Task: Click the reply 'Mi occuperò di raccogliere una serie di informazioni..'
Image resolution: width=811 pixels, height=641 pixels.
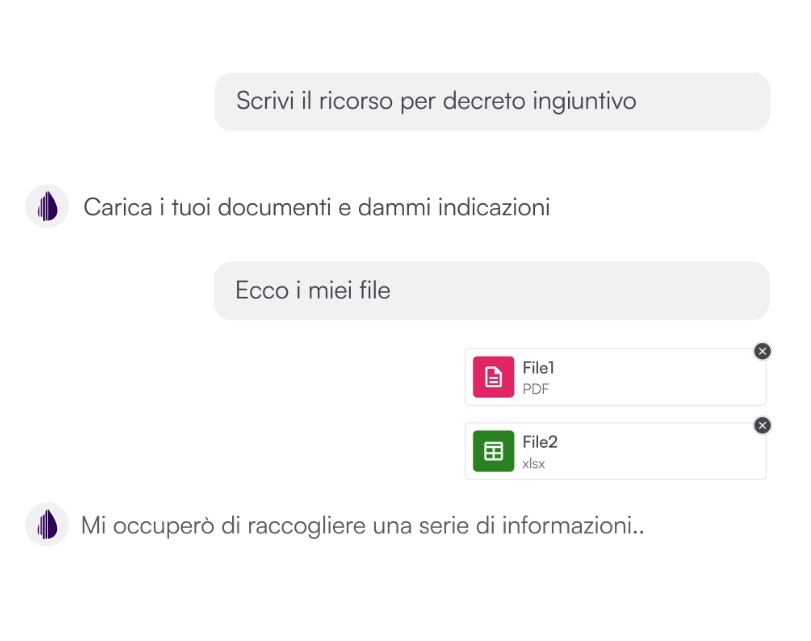Action: pos(365,525)
